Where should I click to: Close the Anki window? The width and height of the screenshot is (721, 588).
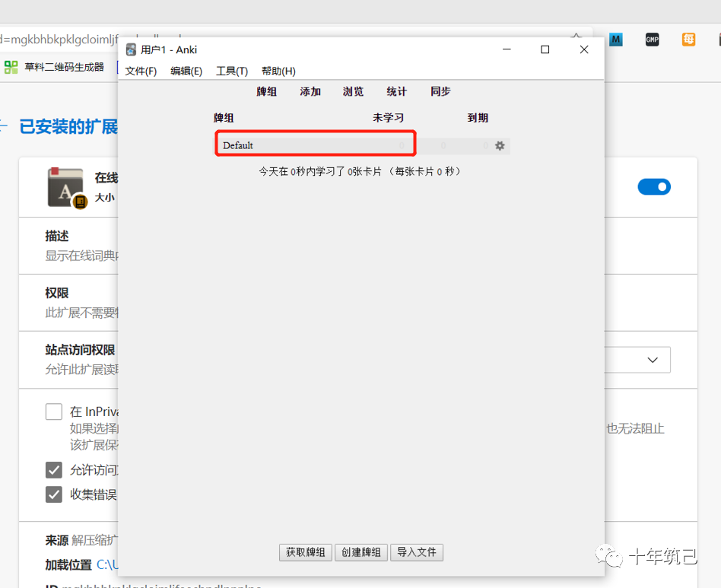584,49
